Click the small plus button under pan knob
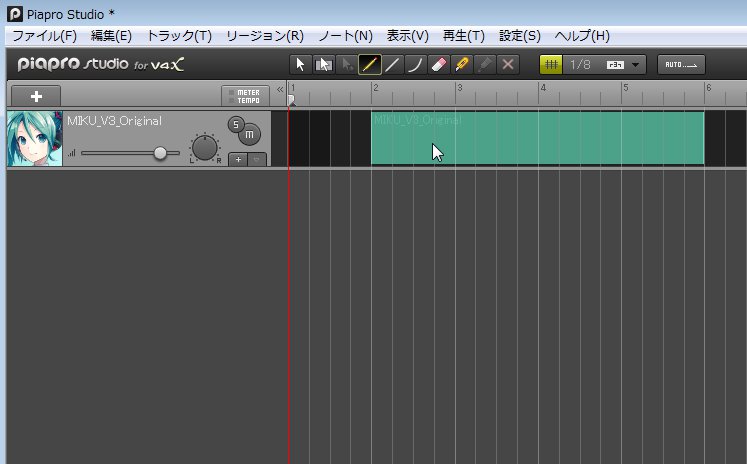The height and width of the screenshot is (464, 747). click(238, 160)
